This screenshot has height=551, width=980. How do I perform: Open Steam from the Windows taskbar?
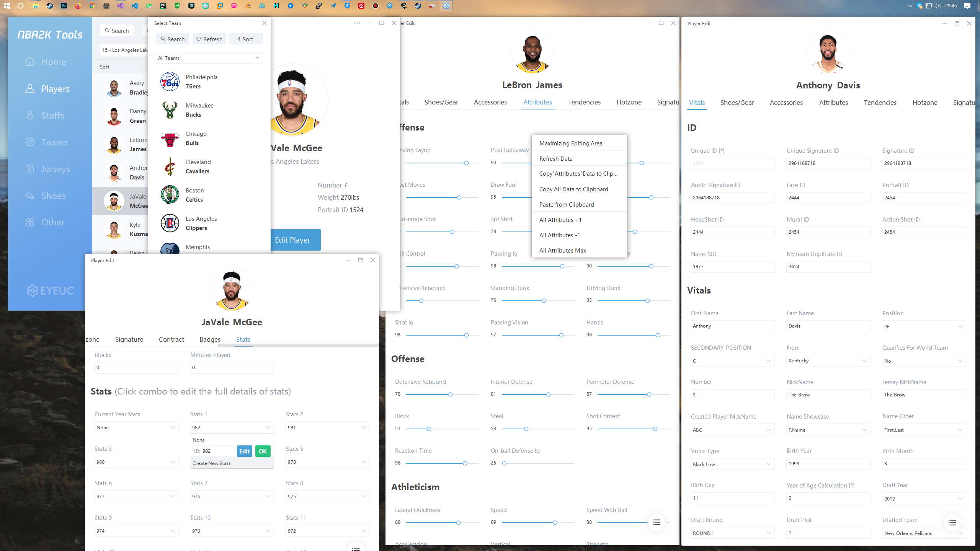click(50, 6)
